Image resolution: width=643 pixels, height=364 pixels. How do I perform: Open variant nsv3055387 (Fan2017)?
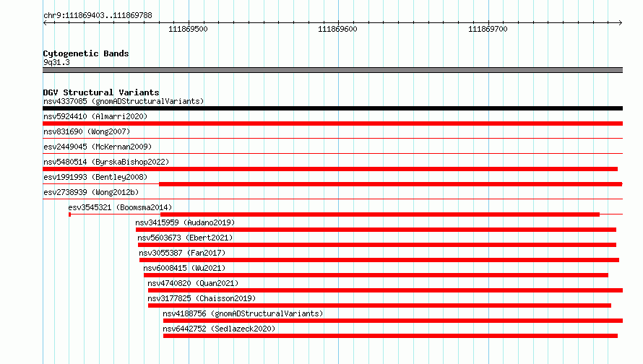point(182,253)
